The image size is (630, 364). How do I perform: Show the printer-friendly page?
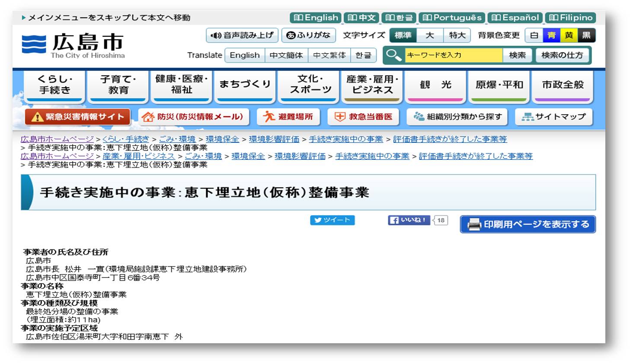point(528,224)
